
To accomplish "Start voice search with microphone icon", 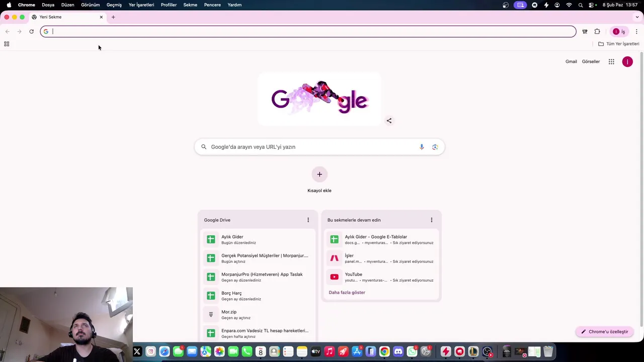I will [x=422, y=147].
